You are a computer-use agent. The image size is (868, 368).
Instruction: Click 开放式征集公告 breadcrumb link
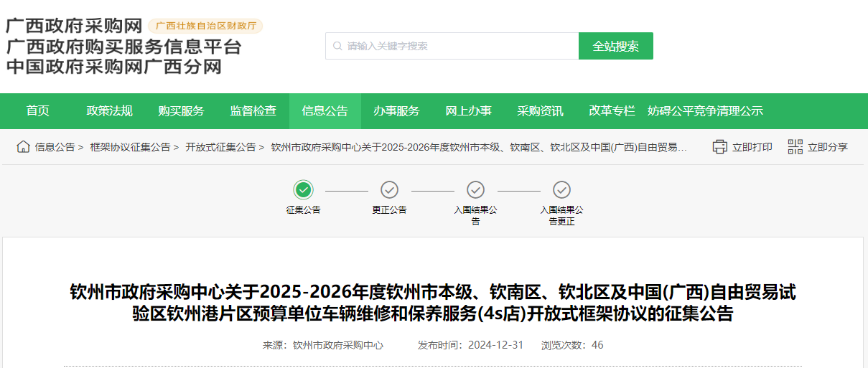click(x=220, y=147)
